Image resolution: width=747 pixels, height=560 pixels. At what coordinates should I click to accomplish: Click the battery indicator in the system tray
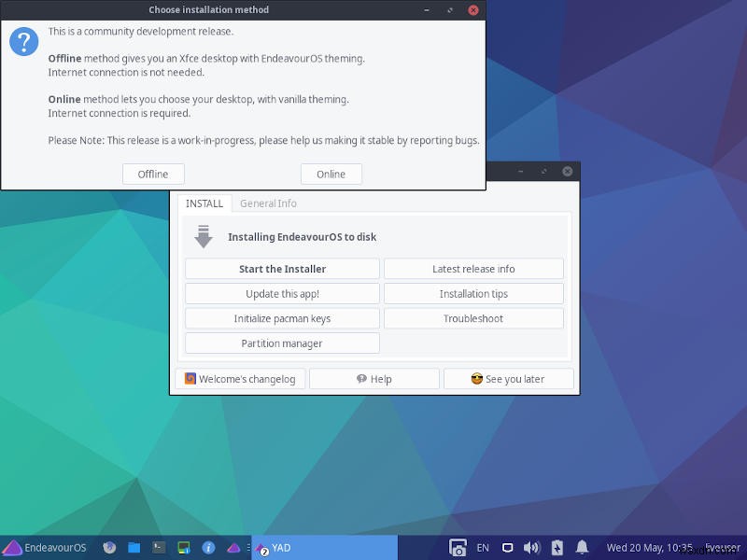(x=557, y=547)
